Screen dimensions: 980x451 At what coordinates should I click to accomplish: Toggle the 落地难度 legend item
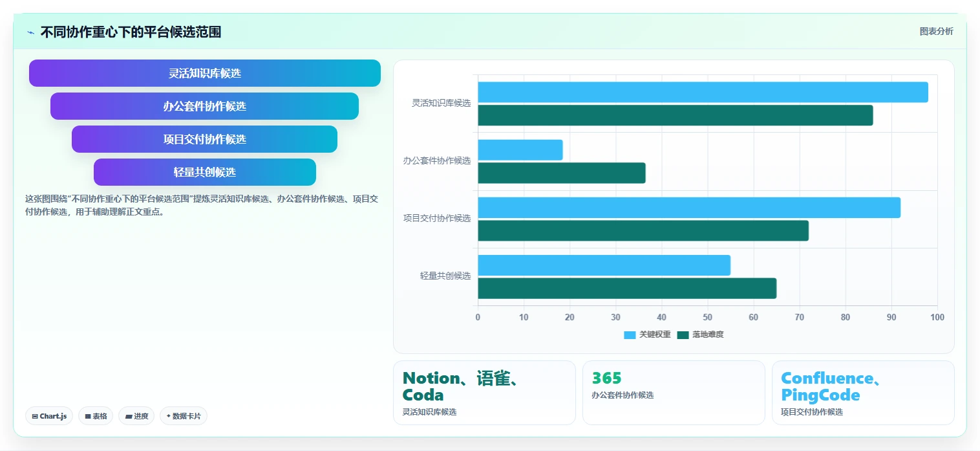coord(700,335)
